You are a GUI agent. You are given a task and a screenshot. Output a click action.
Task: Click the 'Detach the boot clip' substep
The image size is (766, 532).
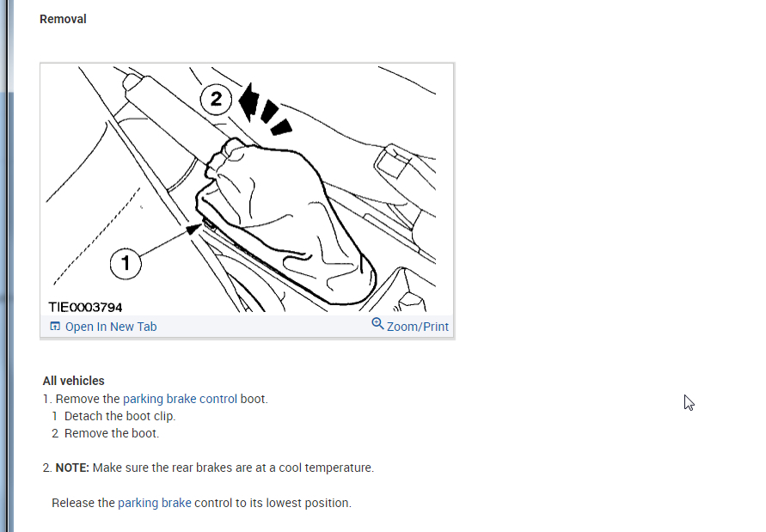click(119, 416)
